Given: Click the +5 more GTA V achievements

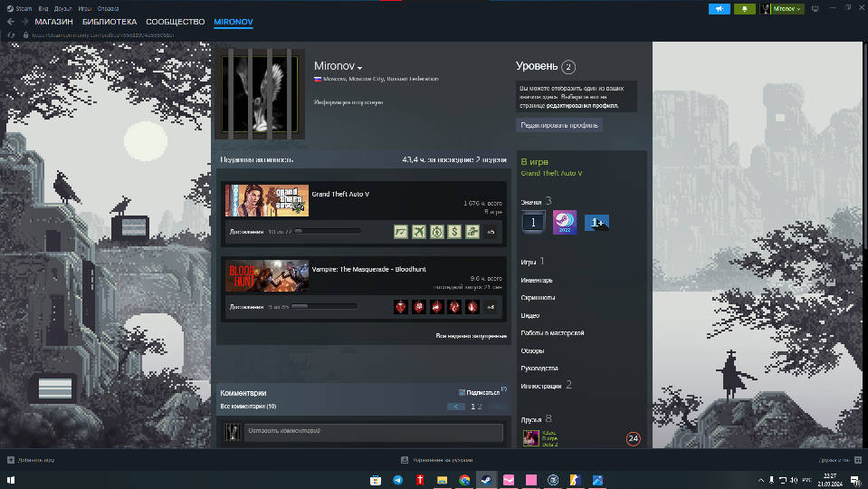Looking at the screenshot, I should coord(491,232).
